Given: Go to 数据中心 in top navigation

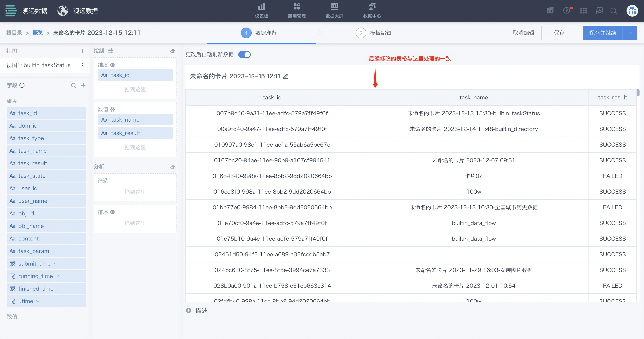Looking at the screenshot, I should pos(372,11).
